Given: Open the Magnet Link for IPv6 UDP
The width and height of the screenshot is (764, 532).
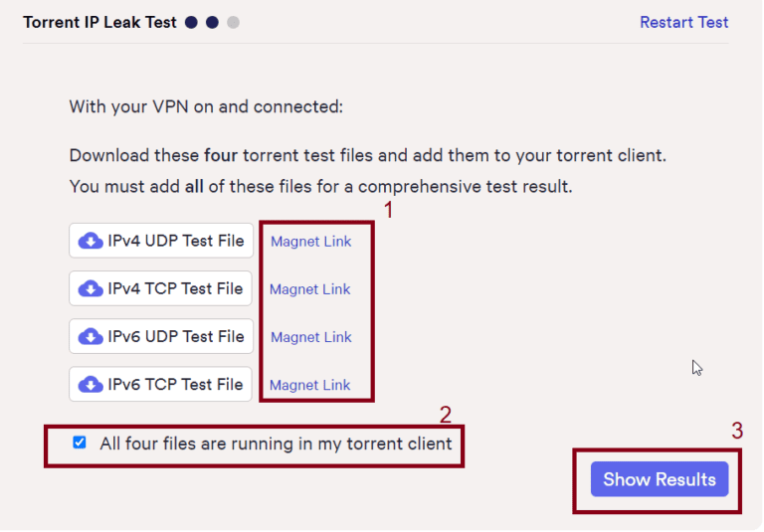Looking at the screenshot, I should click(x=310, y=337).
